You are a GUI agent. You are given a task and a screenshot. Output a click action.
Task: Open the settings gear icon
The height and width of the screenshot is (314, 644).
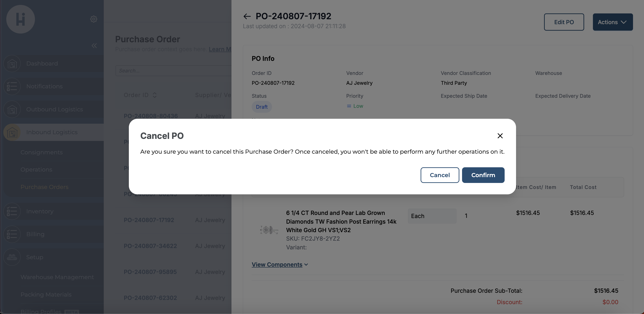click(93, 19)
